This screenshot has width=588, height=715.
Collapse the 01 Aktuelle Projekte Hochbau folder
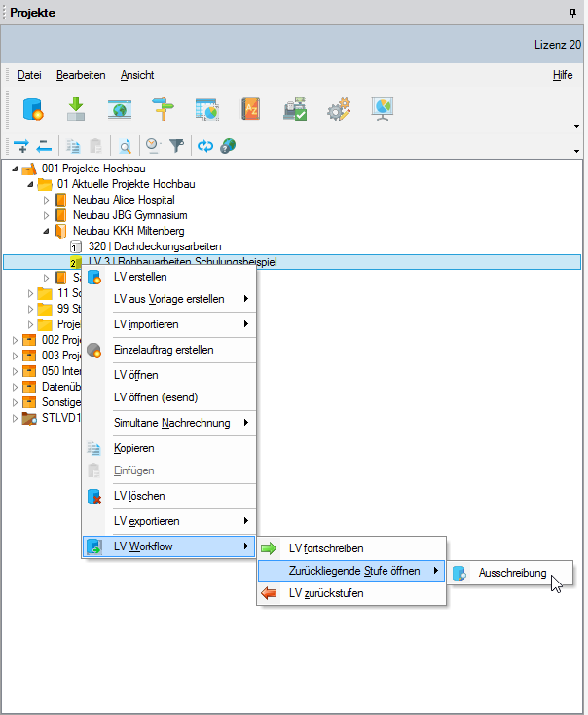pos(30,184)
